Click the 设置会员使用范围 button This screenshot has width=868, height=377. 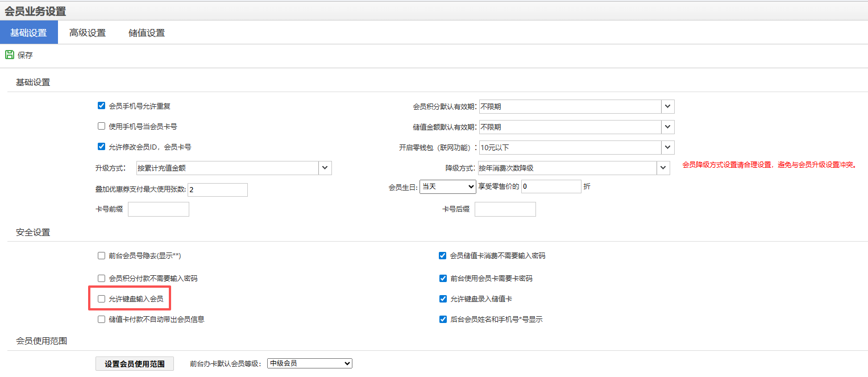[135, 364]
